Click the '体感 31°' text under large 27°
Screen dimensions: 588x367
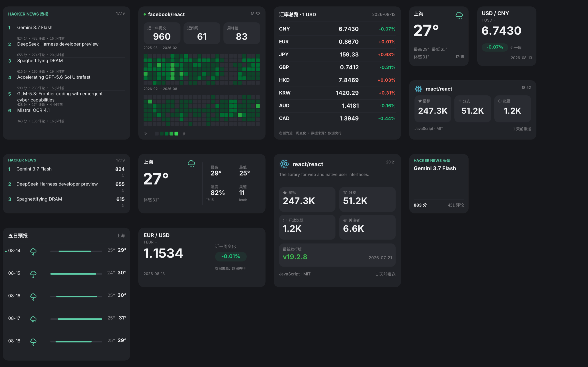(151, 200)
